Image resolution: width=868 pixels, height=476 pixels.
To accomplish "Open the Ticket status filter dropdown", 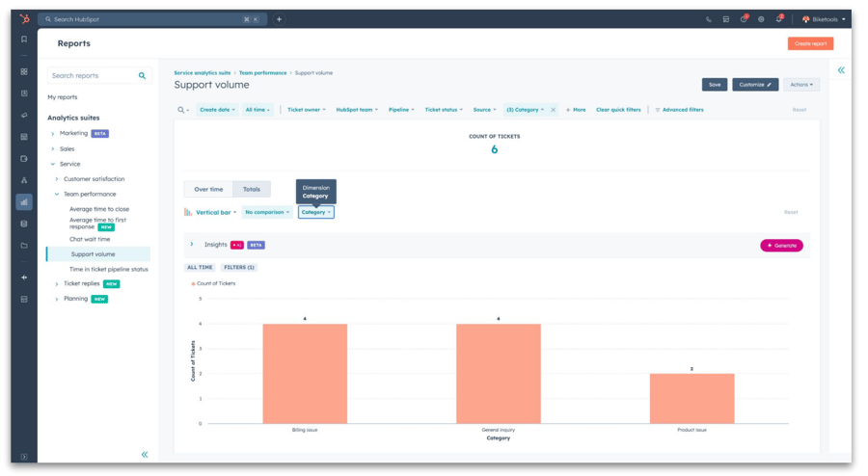I will [x=444, y=110].
